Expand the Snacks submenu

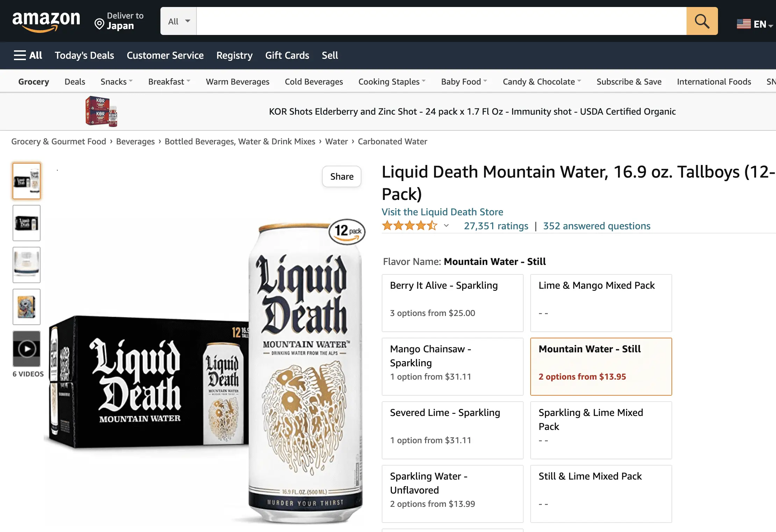click(x=116, y=81)
